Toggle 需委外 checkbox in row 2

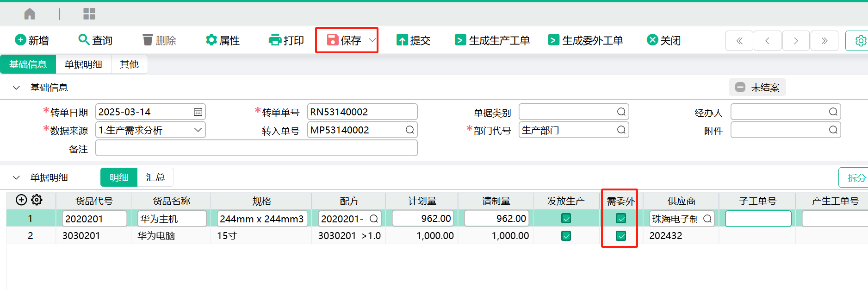click(621, 236)
